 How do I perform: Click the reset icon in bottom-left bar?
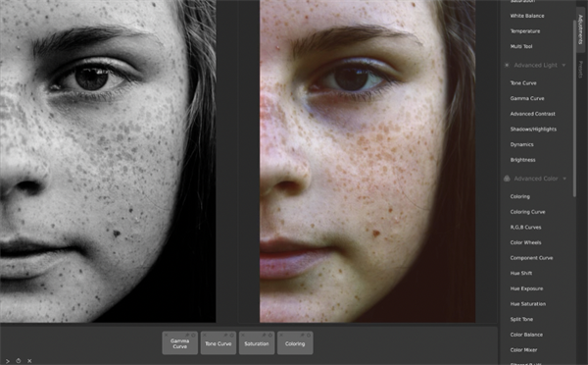18,360
